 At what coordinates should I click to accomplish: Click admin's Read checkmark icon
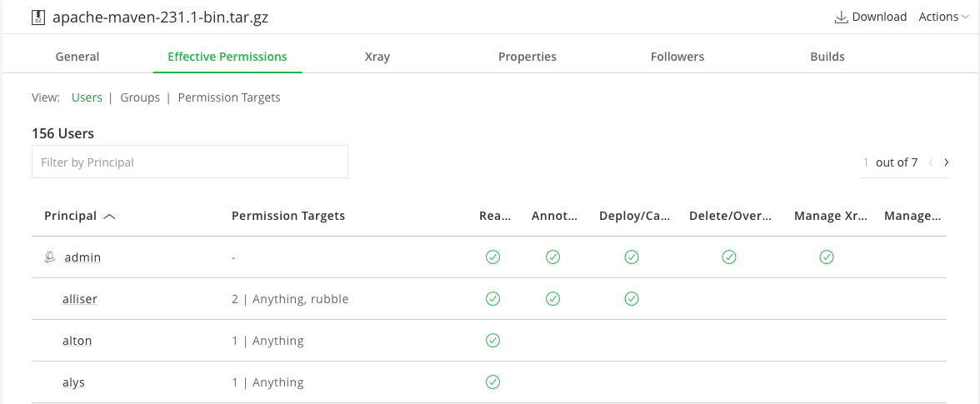pos(492,257)
